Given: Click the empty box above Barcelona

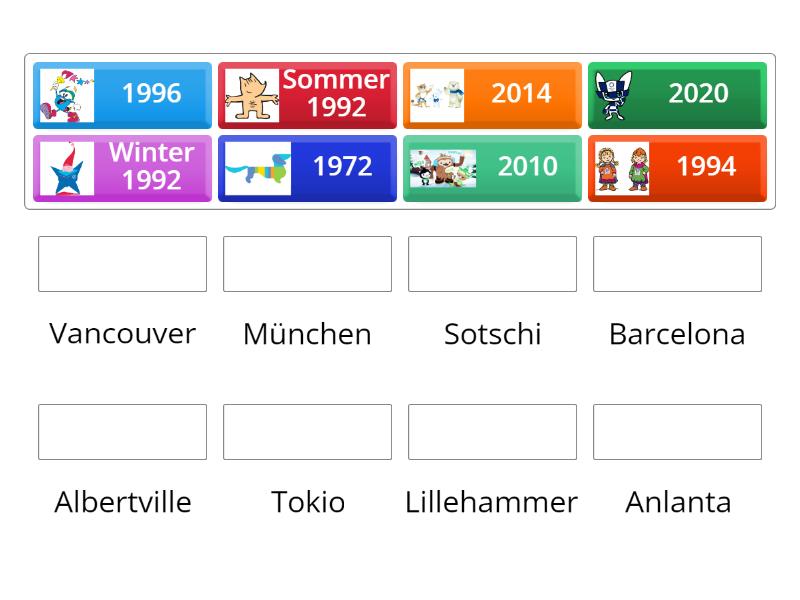Looking at the screenshot, I should tap(677, 264).
